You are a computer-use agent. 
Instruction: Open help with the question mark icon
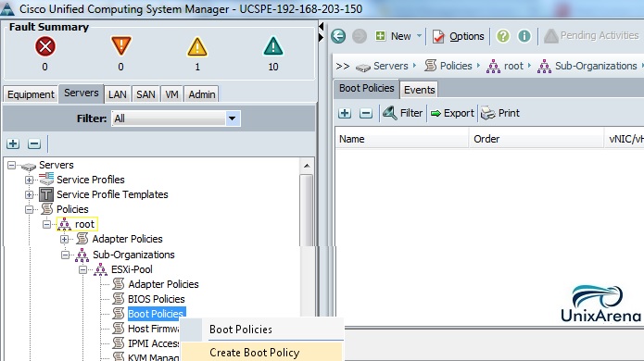503,36
